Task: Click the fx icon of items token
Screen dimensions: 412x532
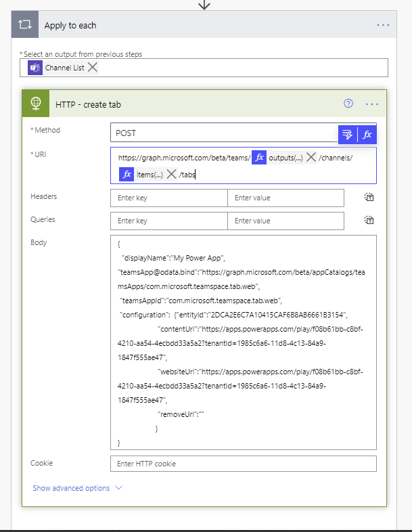Action: point(127,175)
